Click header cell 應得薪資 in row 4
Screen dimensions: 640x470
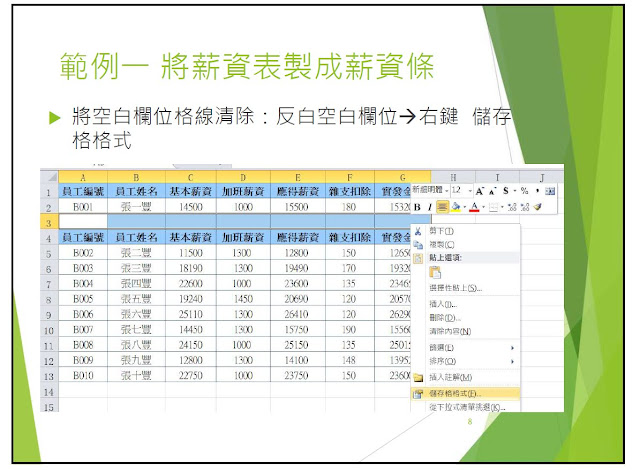[x=298, y=237]
